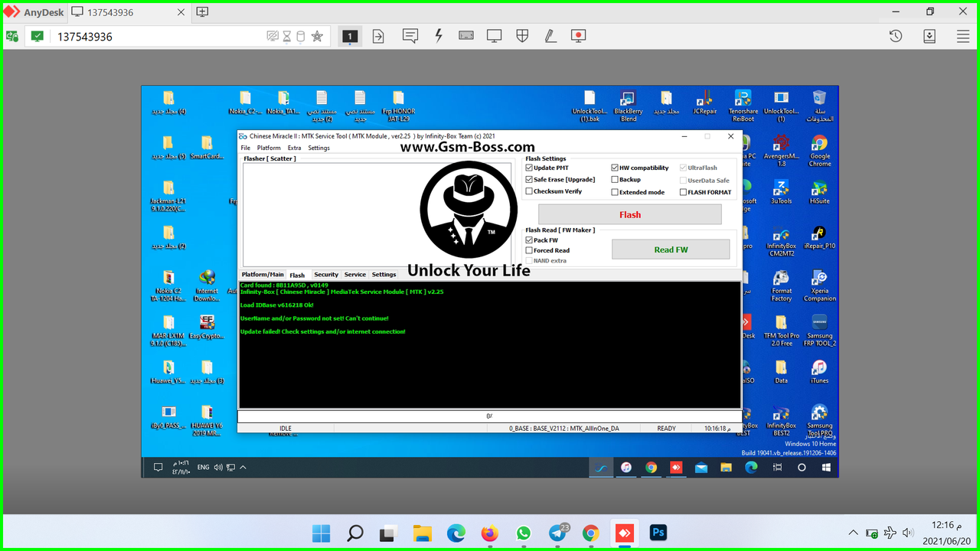Click the 0% progress bar
The image size is (980, 551).
pyautogui.click(x=489, y=416)
